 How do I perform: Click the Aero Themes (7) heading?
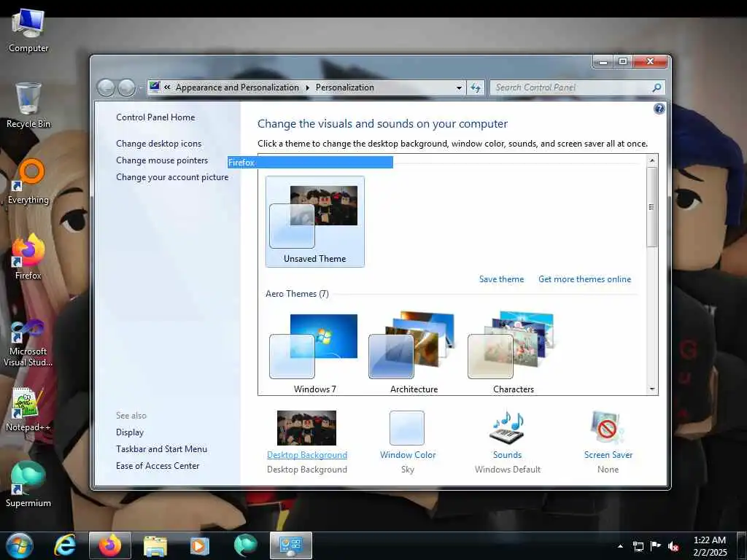click(x=297, y=294)
